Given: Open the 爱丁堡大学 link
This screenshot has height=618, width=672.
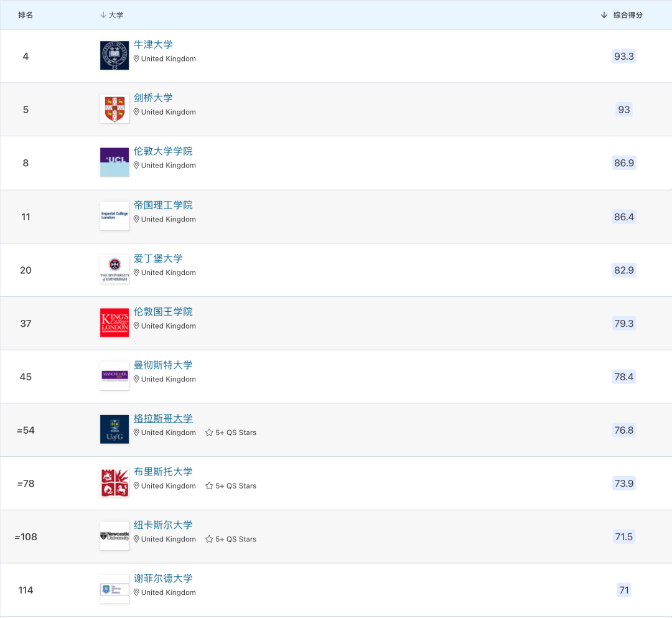Looking at the screenshot, I should point(158,258).
